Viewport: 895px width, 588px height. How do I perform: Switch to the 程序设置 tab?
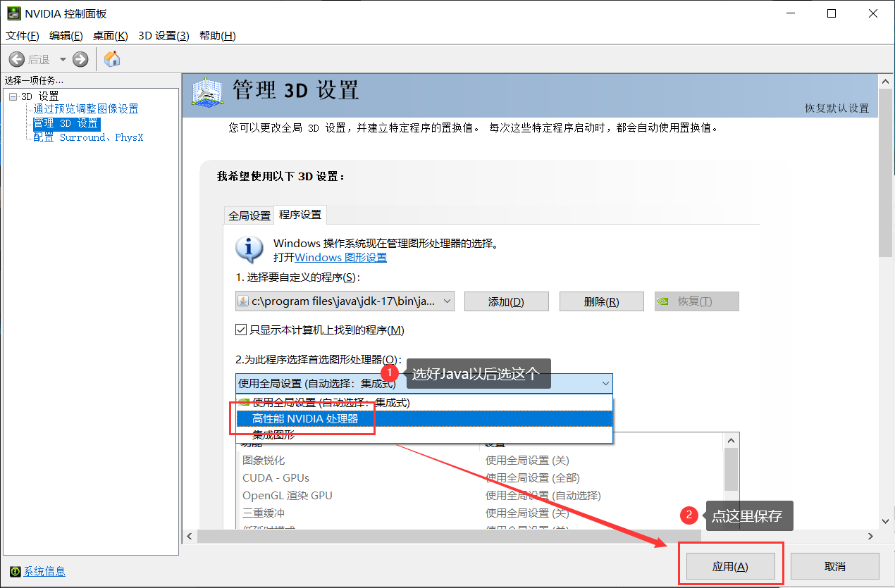[300, 214]
